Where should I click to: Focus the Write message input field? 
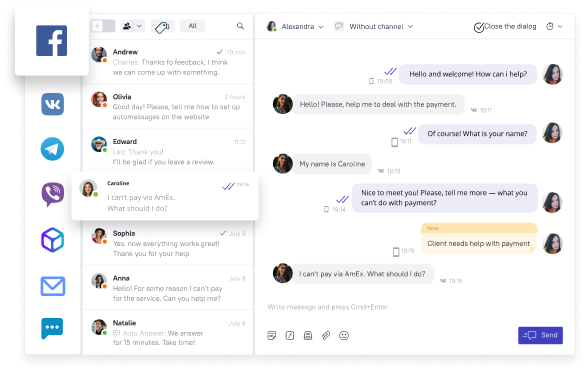414,307
